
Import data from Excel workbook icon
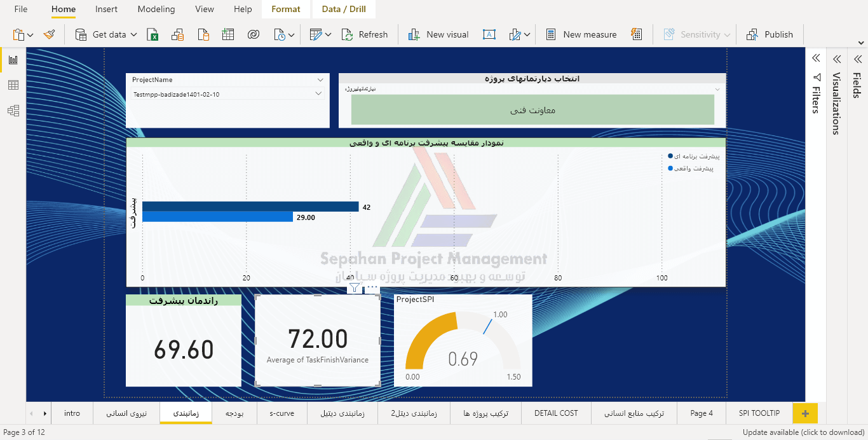[x=153, y=34]
